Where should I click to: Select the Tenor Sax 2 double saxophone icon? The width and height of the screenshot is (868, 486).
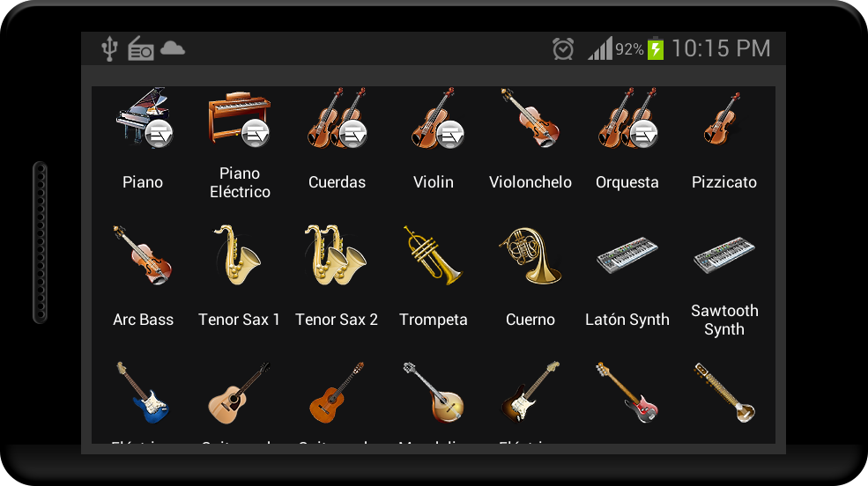click(336, 254)
